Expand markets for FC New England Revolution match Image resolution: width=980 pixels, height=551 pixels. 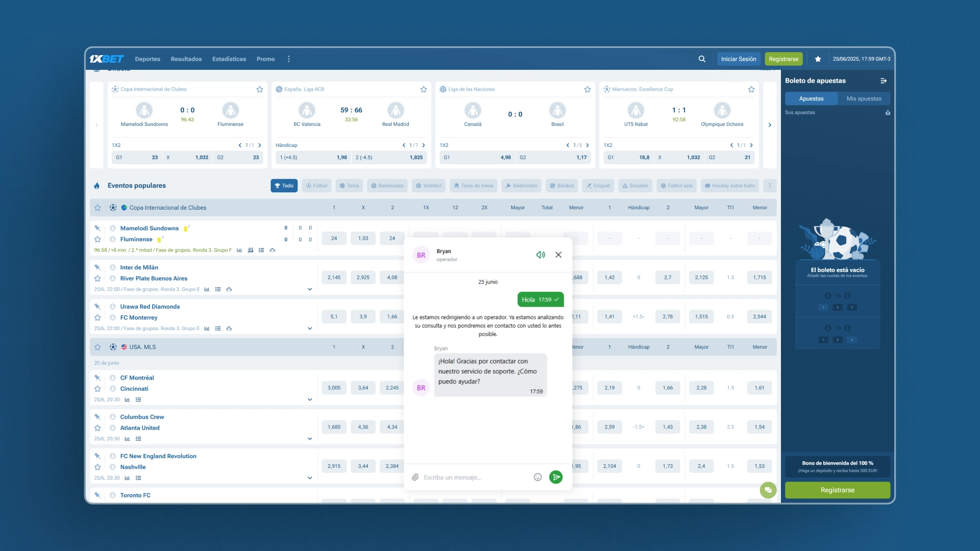tap(310, 479)
